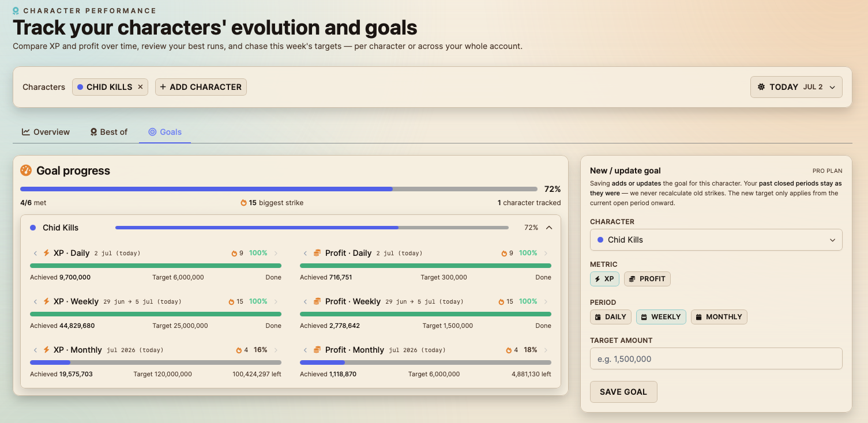Switch to the Overview tab

click(46, 132)
